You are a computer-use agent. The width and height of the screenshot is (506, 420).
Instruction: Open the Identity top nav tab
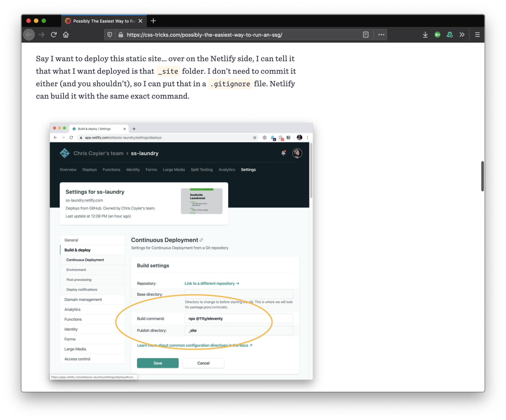[x=133, y=170]
